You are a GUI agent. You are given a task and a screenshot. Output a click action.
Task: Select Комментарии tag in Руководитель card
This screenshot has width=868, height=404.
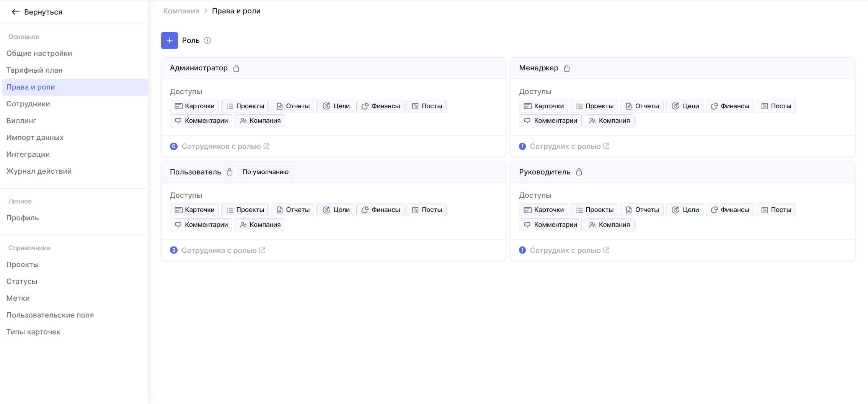click(x=550, y=225)
